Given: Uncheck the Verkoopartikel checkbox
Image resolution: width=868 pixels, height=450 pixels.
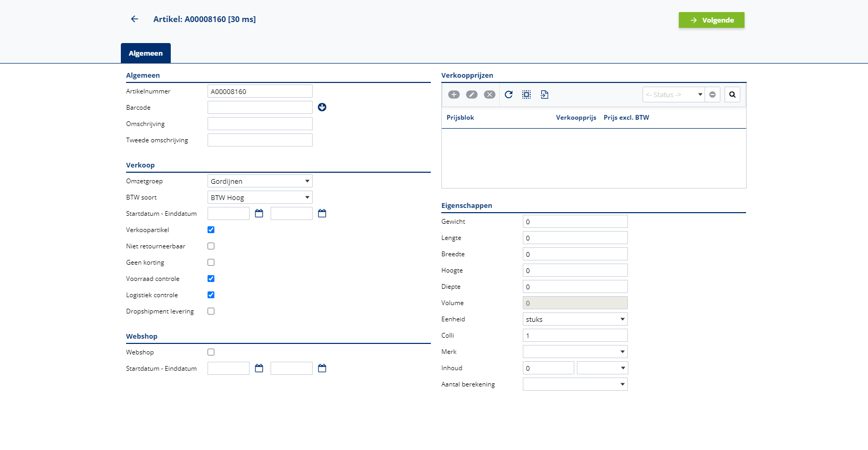Looking at the screenshot, I should coord(211,229).
